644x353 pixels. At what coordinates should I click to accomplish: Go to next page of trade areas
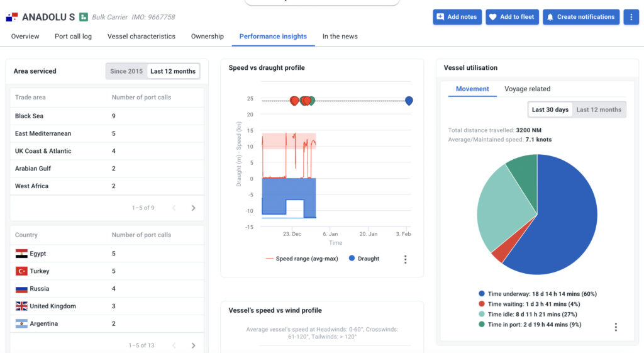click(193, 208)
